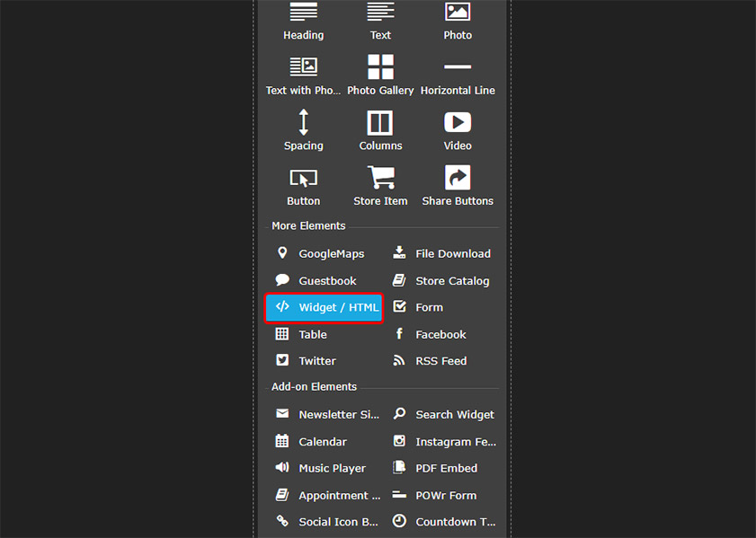Add a Columns layout element
This screenshot has height=538, width=756.
[x=380, y=122]
